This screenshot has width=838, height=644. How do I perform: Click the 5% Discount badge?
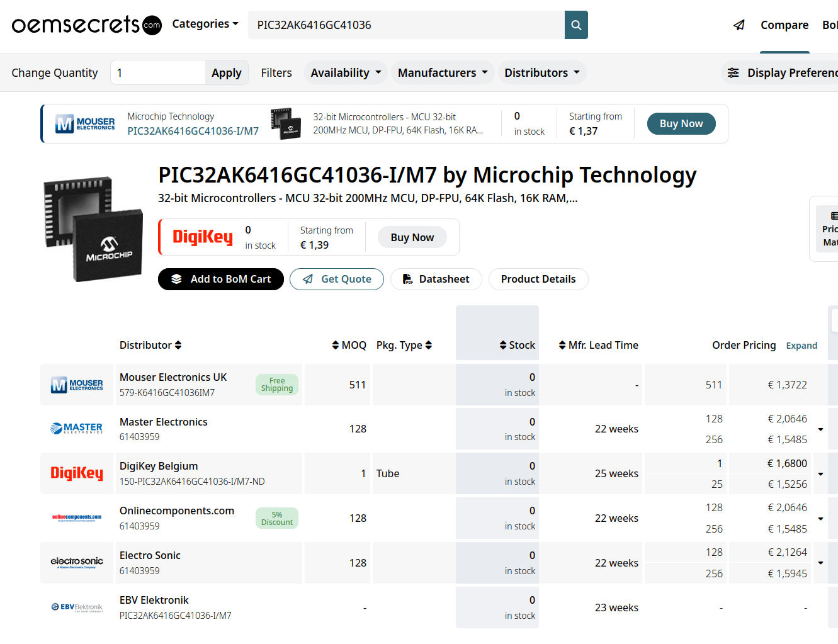pos(277,518)
